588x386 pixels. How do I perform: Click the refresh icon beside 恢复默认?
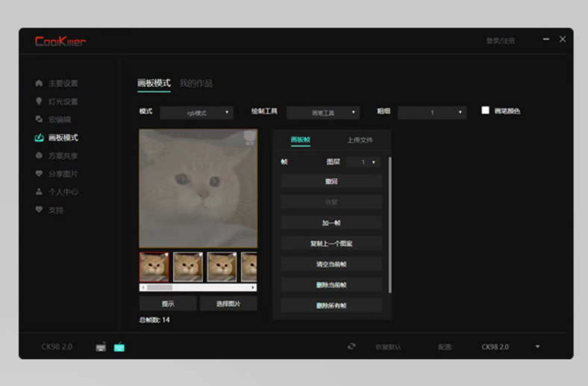[x=352, y=346]
